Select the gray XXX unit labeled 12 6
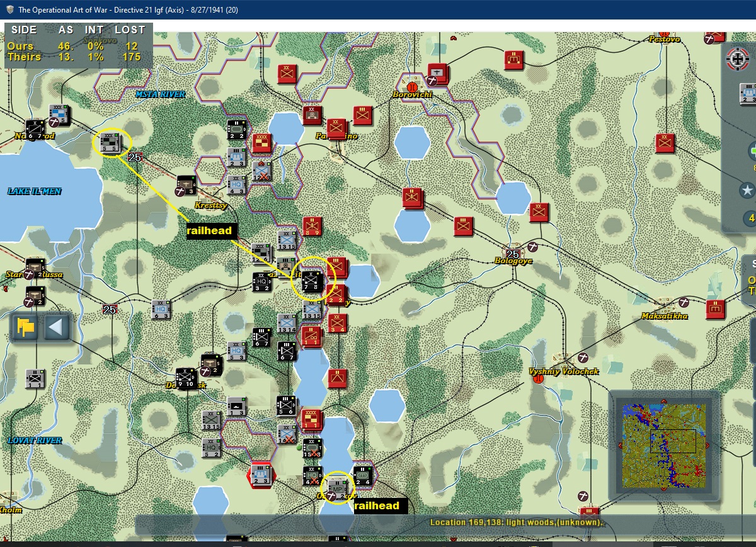Viewport: 756px width, 547px height. click(261, 253)
